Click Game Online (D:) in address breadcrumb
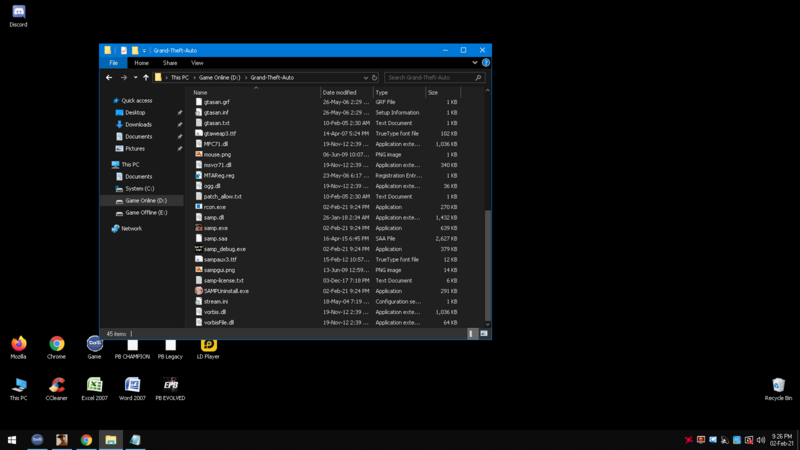 click(x=219, y=78)
